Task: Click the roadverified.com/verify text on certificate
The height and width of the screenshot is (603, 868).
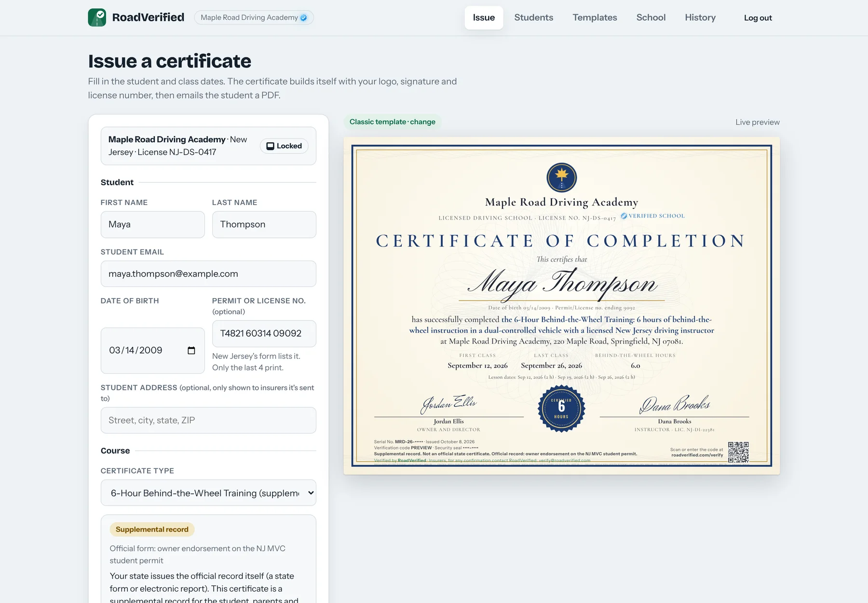Action: click(697, 455)
